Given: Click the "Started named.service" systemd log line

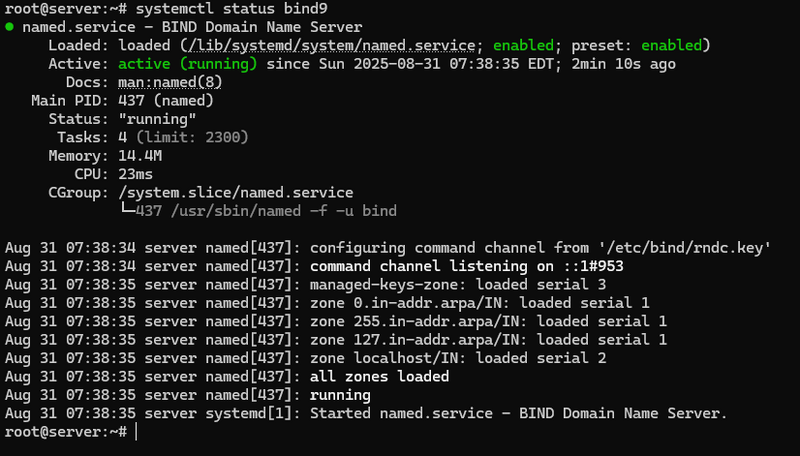Looking at the screenshot, I should (518, 413).
